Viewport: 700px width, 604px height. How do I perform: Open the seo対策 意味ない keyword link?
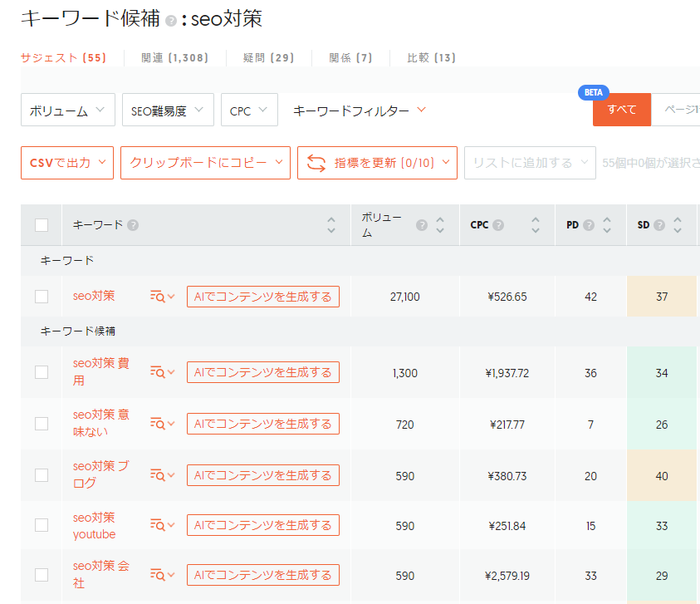pyautogui.click(x=101, y=423)
